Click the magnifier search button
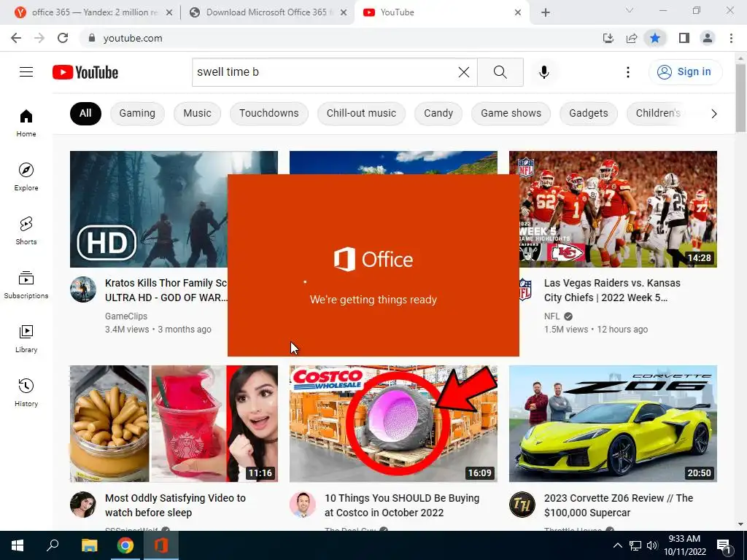This screenshot has height=560, width=747. [x=500, y=72]
